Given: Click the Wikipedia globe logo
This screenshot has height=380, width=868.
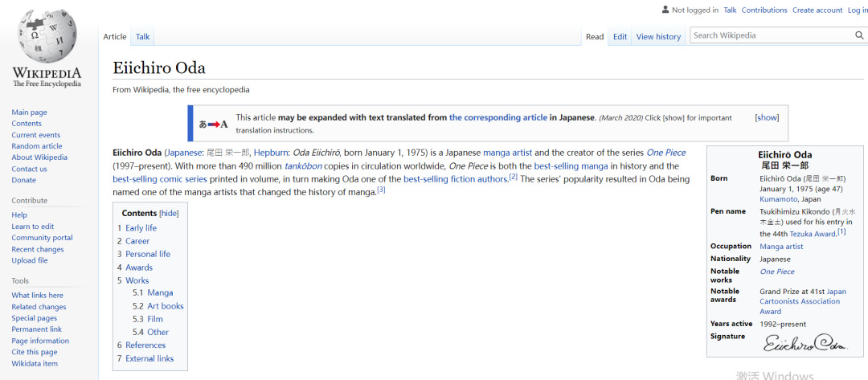Looking at the screenshot, I should point(47,37).
